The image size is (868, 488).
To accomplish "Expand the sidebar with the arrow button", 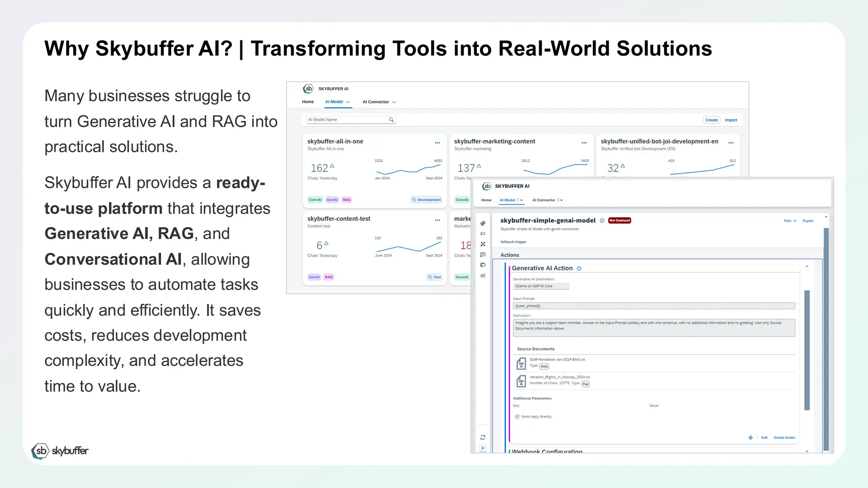I will 483,448.
